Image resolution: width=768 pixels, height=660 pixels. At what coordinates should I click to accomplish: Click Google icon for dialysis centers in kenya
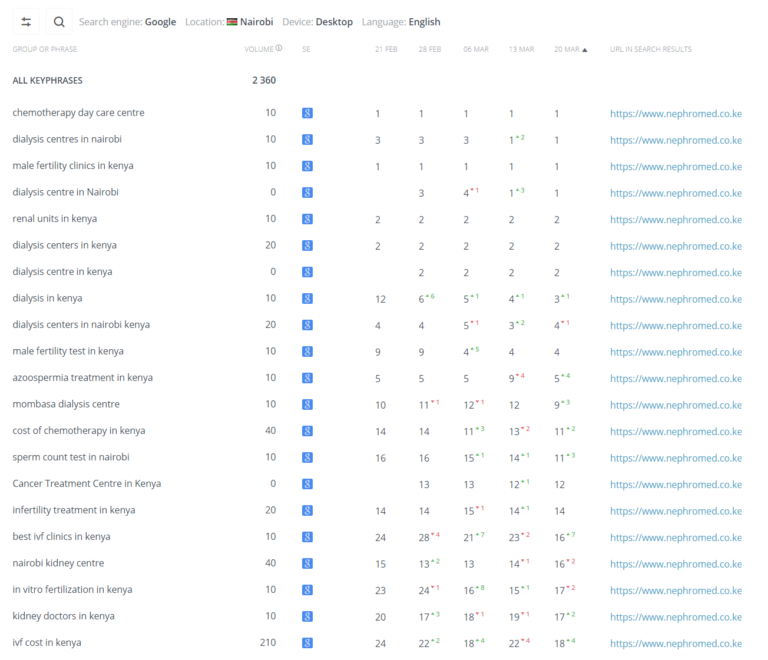point(307,245)
